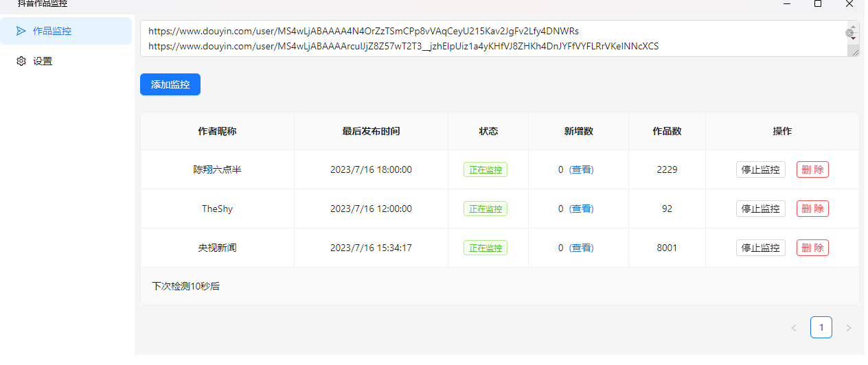View new items for 陈翔六点半
The height and width of the screenshot is (365, 868).
[582, 169]
